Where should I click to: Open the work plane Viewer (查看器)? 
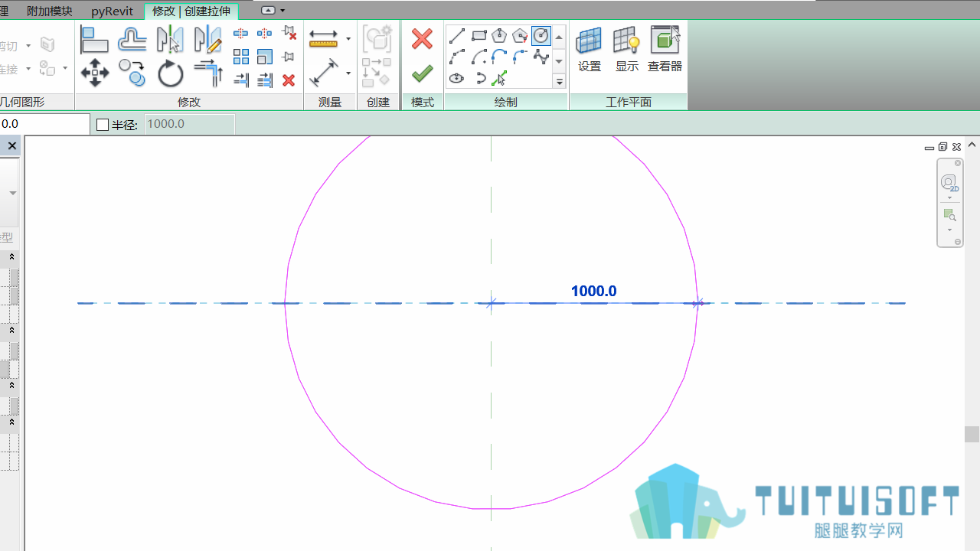(x=665, y=50)
